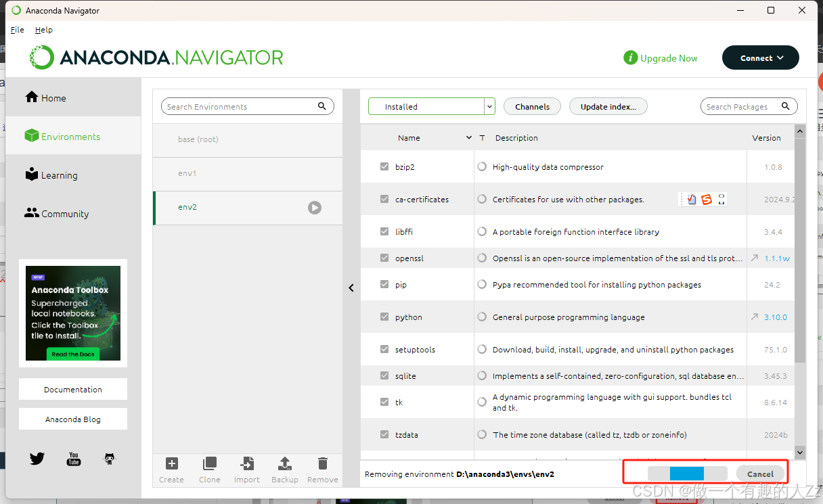
Task: Toggle the openssl package checkbox
Action: 384,258
